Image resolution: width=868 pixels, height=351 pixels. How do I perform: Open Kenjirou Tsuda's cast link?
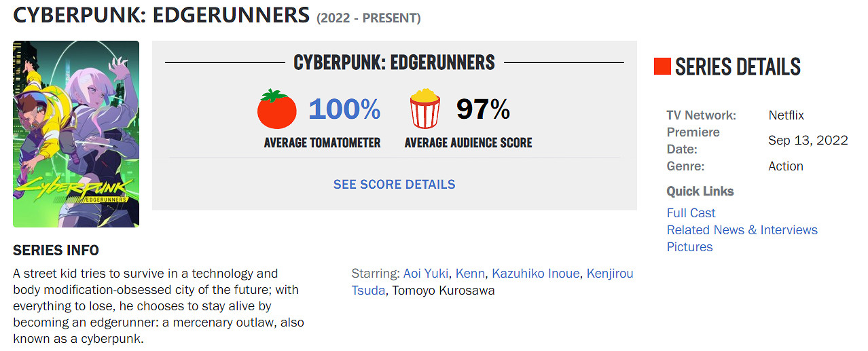[610, 274]
